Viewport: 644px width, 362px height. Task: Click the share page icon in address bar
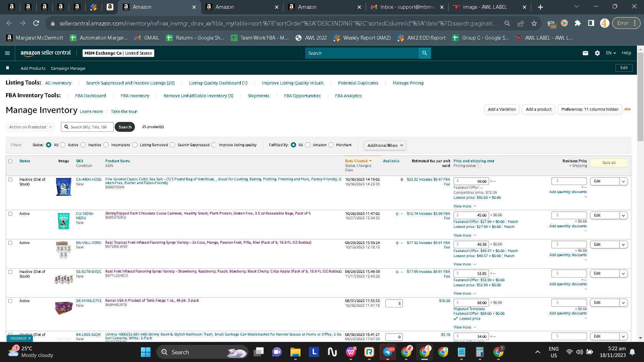point(521,23)
